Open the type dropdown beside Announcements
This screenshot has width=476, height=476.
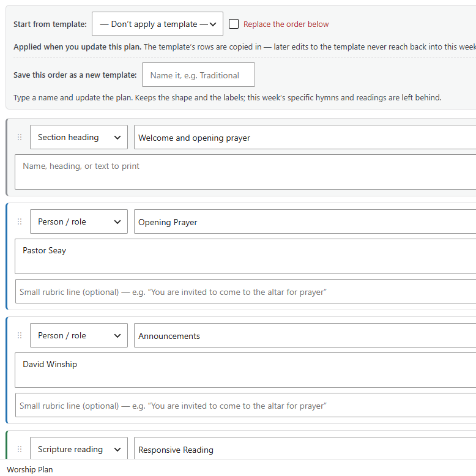point(79,335)
